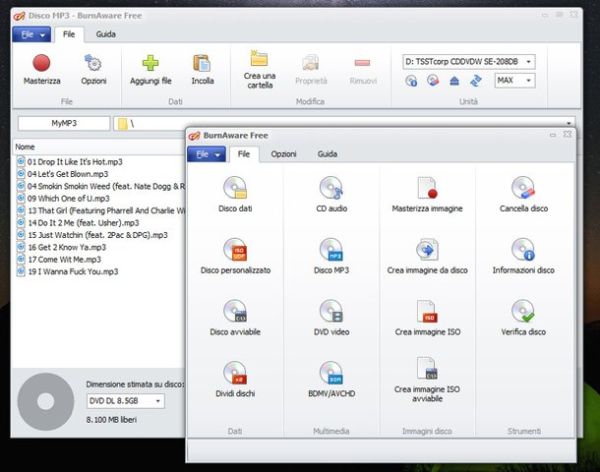Viewport: 600px width, 472px height.
Task: Select 15 Just Watchin track
Action: tap(92, 235)
